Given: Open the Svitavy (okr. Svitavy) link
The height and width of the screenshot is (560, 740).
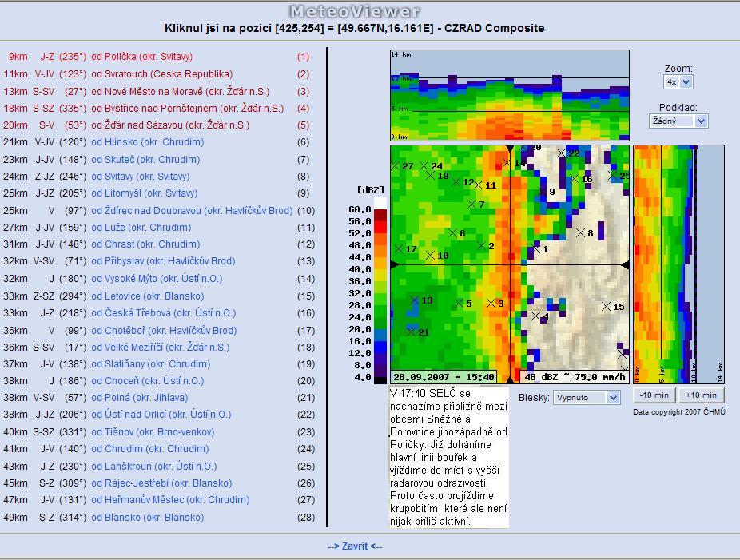Looking at the screenshot, I should (140, 177).
